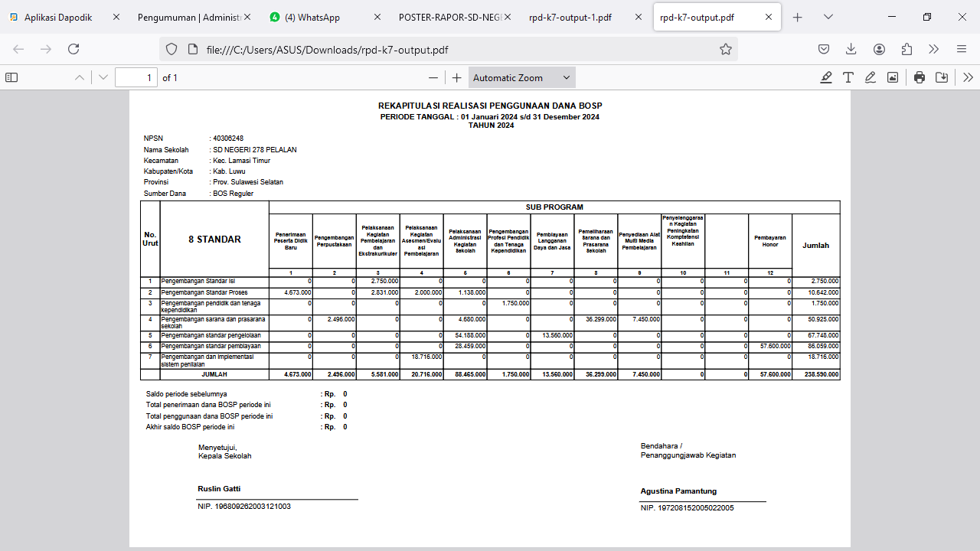Go to next PDF page

point(103,77)
